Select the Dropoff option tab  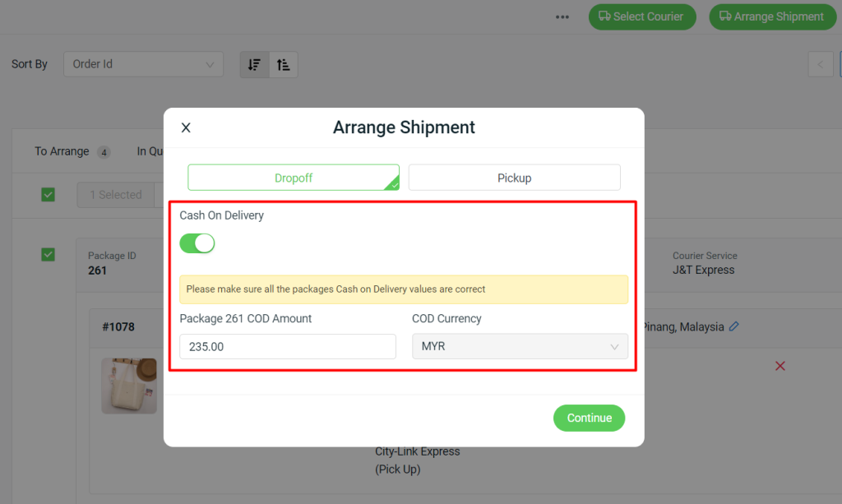coord(294,178)
